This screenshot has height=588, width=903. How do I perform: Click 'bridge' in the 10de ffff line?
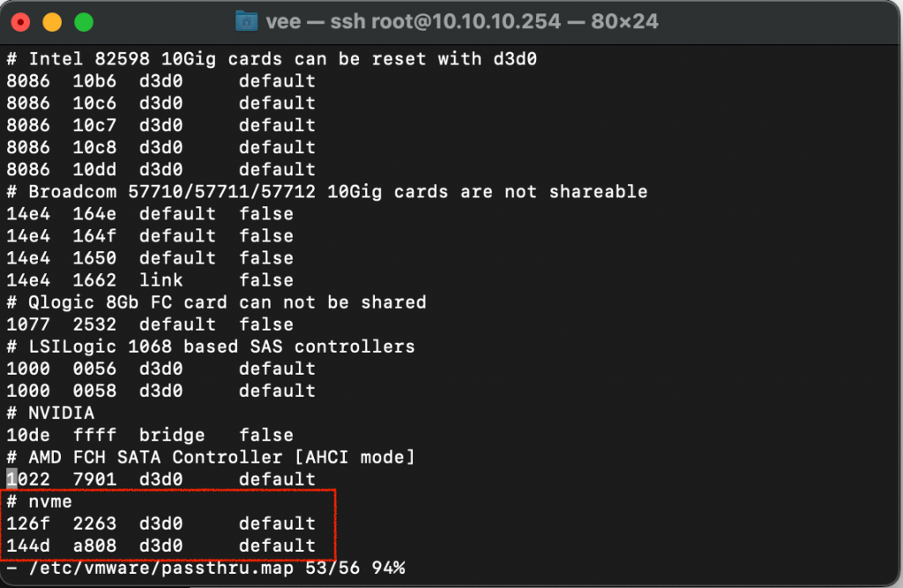pos(172,435)
